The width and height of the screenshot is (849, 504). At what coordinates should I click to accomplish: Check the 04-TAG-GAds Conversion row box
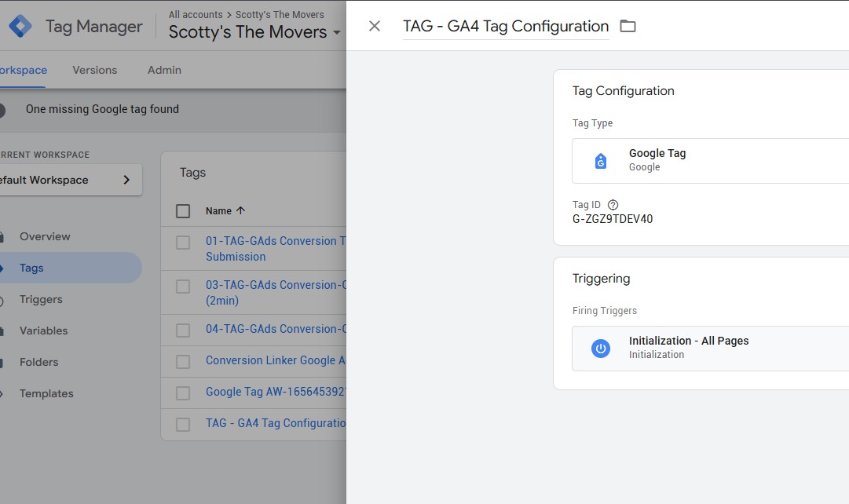coord(183,331)
